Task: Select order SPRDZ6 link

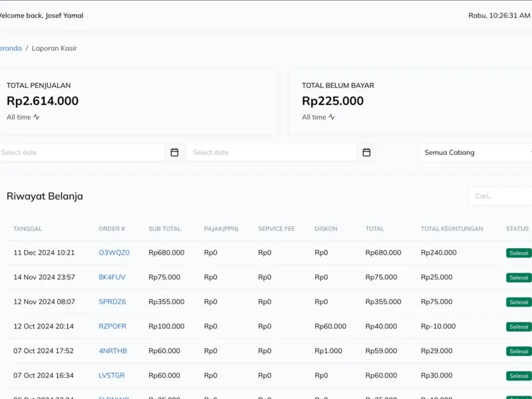Action: click(112, 302)
